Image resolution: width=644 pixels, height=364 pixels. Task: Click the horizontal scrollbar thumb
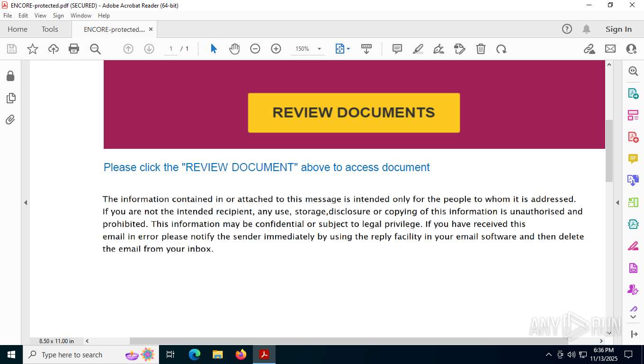coord(349,341)
